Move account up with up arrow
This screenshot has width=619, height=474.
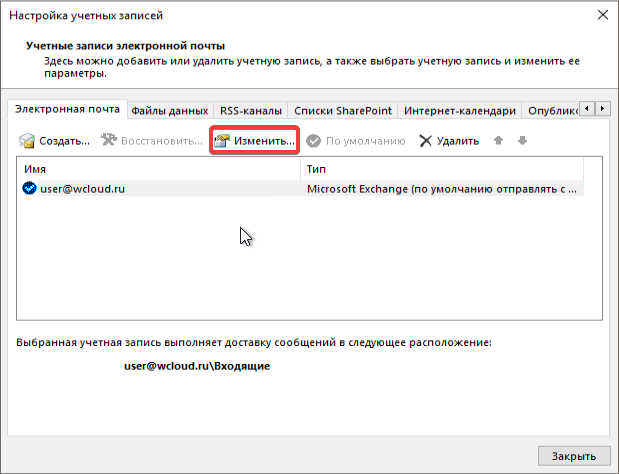pos(500,141)
